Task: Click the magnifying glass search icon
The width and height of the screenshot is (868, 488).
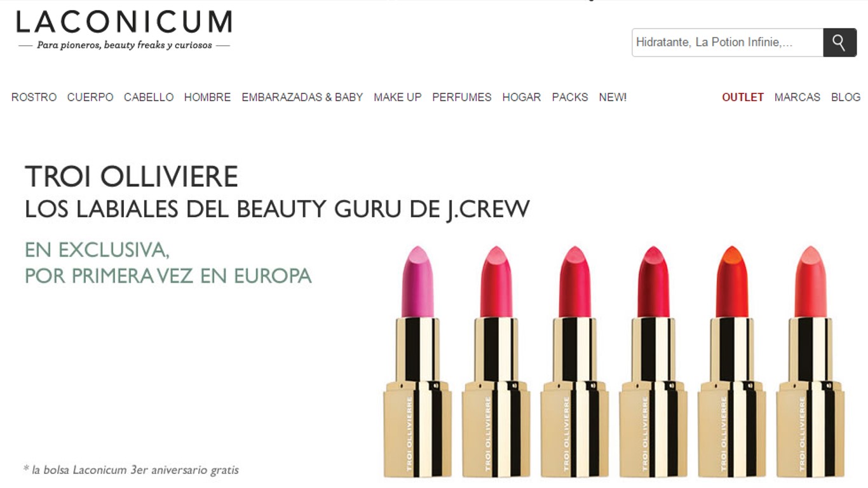Action: click(839, 43)
